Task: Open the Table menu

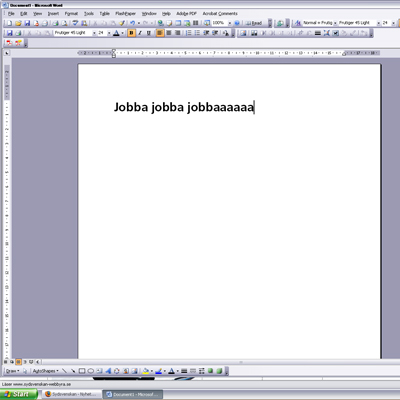Action: pos(104,14)
